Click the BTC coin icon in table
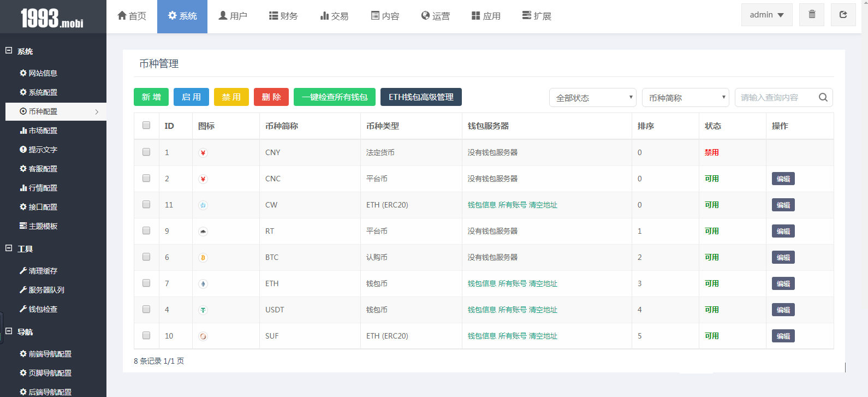This screenshot has width=868, height=397. [203, 258]
